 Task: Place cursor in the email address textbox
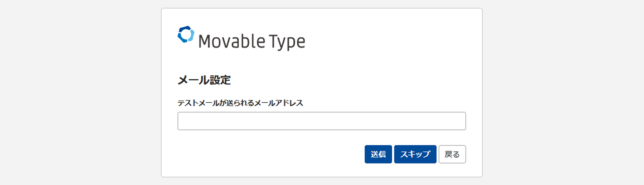click(x=321, y=121)
